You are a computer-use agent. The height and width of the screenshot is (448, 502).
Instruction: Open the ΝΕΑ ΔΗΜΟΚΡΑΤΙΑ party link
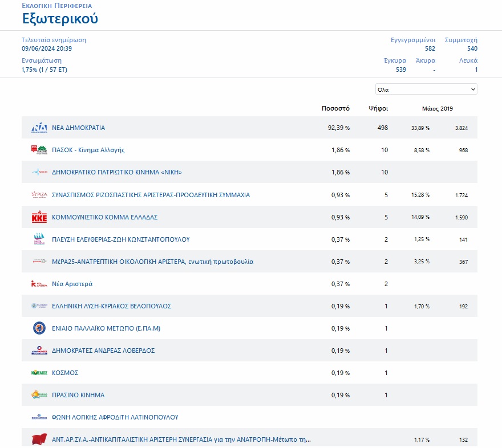(79, 128)
